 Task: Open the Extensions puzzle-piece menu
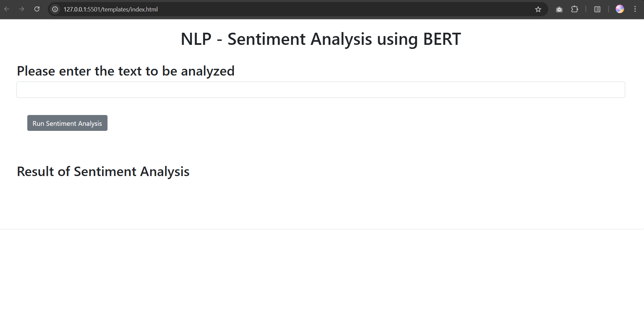[x=575, y=9]
